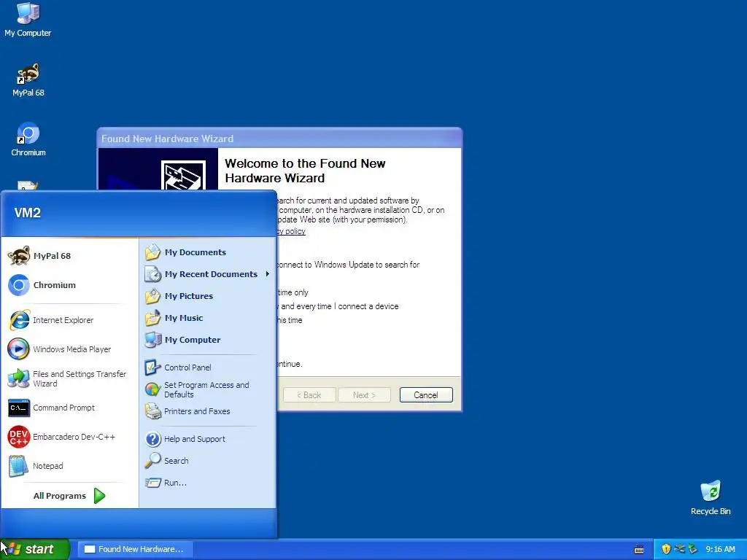Open Notepad from Start menu
Screen dimensions: 747x560
[x=69, y=466]
